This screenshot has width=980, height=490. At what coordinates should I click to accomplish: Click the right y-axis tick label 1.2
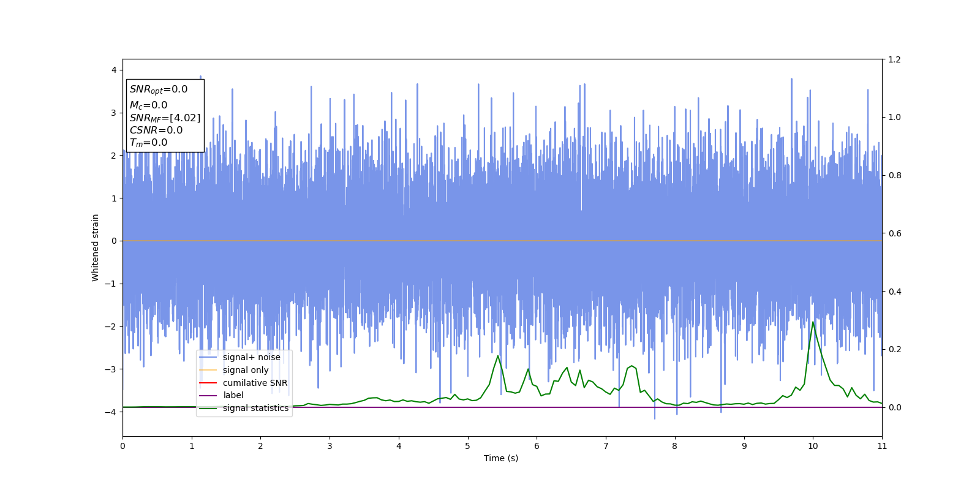[895, 59]
